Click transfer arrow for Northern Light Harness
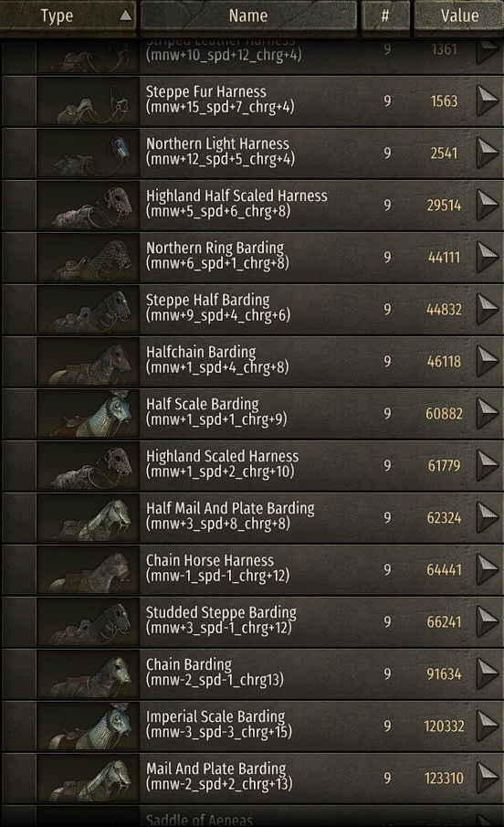 tap(488, 153)
